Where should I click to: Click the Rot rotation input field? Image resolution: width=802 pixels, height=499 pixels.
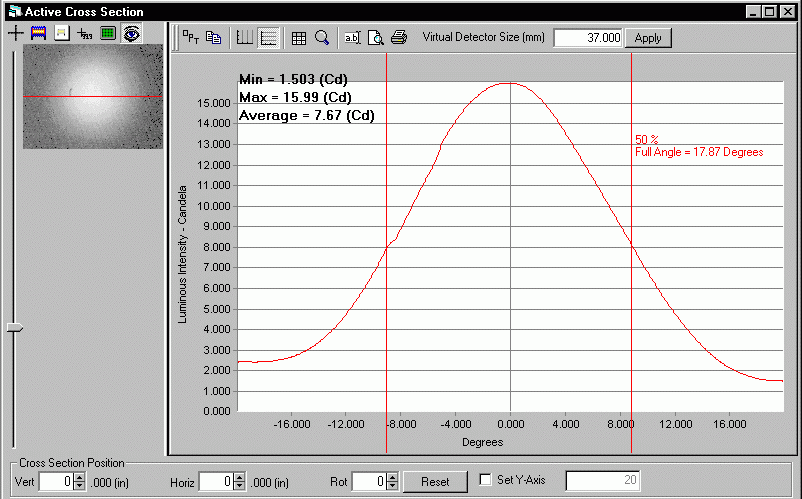pos(369,482)
